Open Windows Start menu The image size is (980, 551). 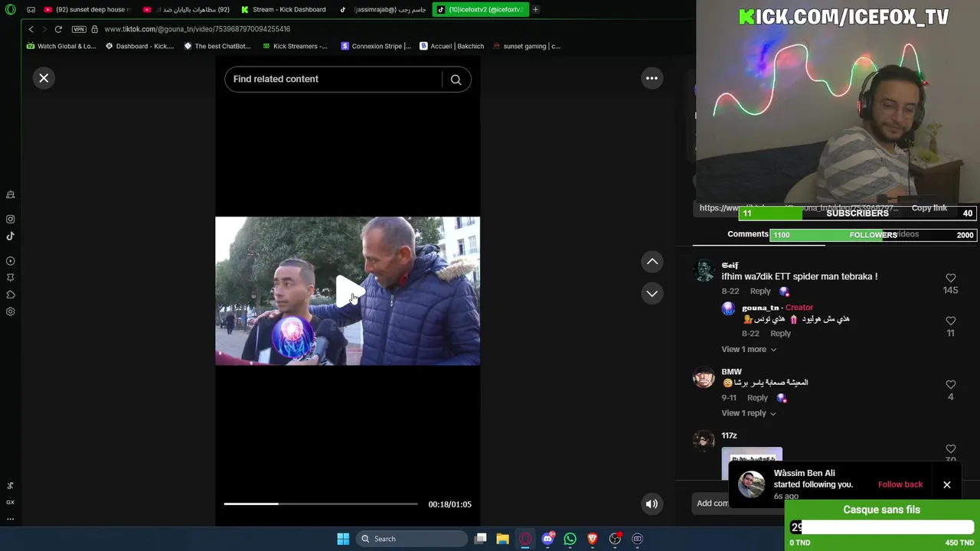coord(343,539)
